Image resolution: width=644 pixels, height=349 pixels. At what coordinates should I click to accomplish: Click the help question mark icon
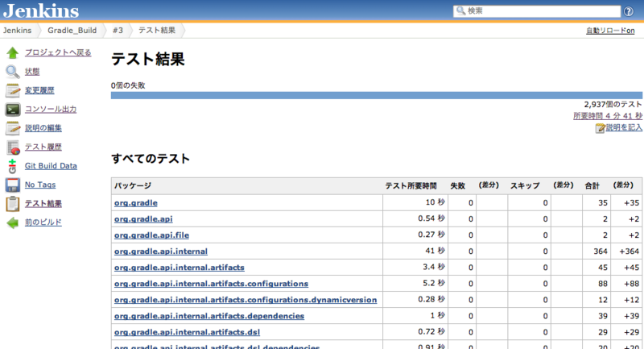click(x=629, y=11)
